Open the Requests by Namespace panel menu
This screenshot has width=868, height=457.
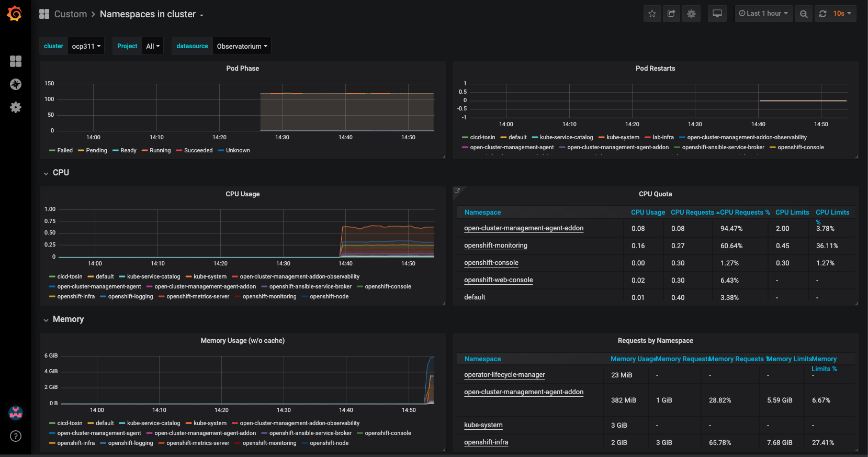point(655,341)
